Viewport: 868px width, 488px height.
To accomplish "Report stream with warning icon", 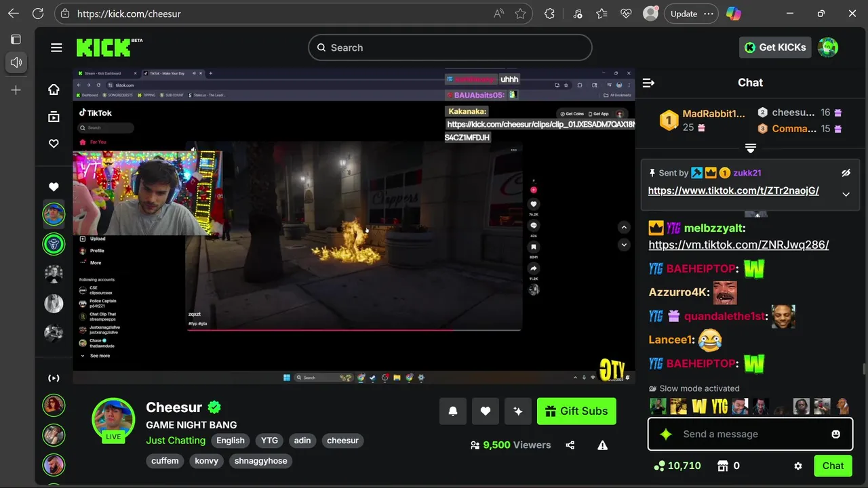I will coord(602,445).
